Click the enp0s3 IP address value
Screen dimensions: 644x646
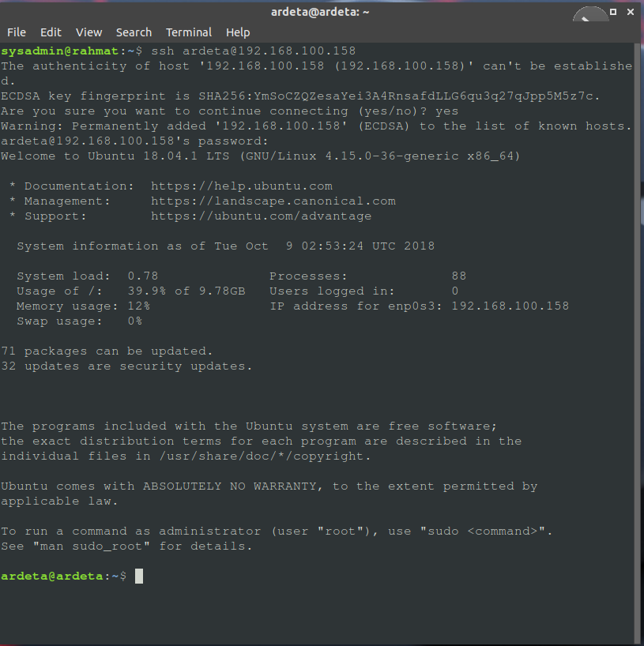click(x=510, y=306)
